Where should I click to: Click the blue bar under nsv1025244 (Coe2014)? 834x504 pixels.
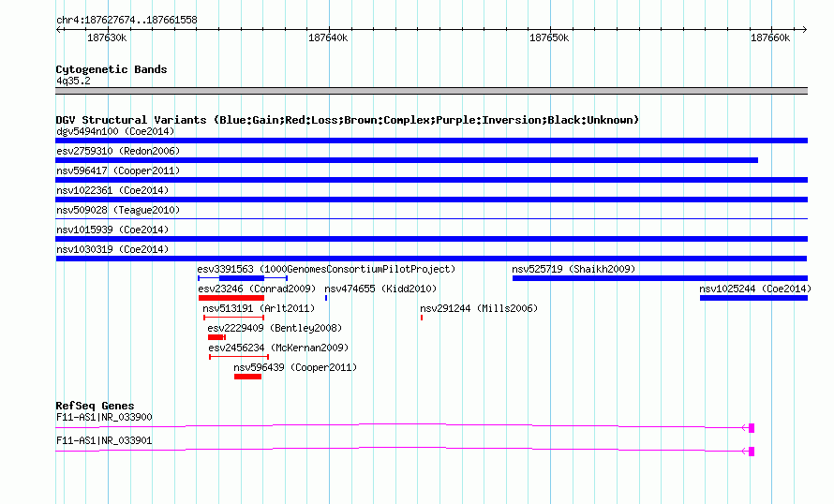click(753, 298)
